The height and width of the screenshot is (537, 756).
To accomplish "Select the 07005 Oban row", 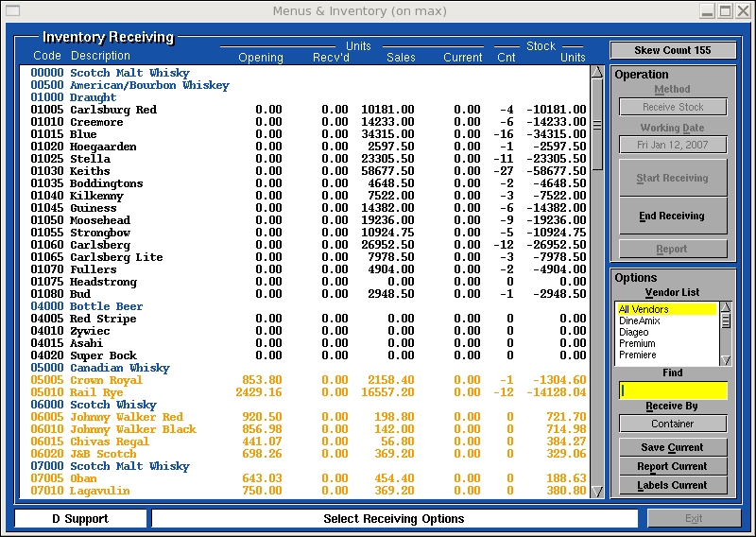I will pos(304,479).
